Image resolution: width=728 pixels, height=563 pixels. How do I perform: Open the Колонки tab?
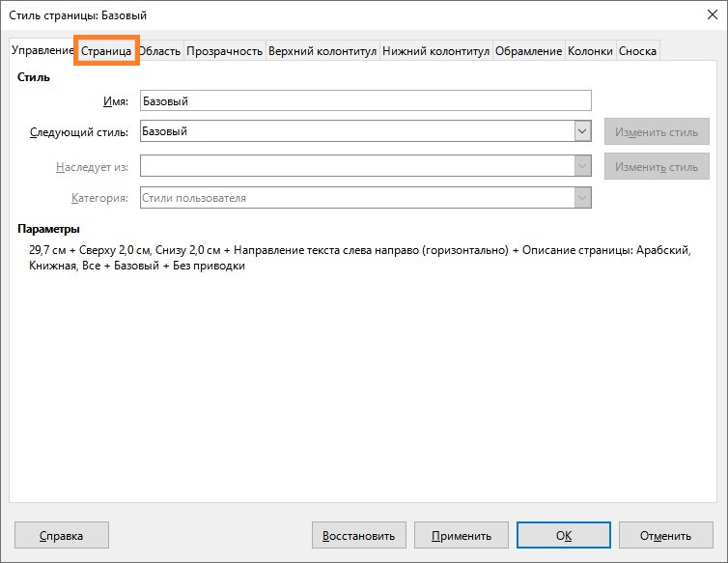pos(590,51)
